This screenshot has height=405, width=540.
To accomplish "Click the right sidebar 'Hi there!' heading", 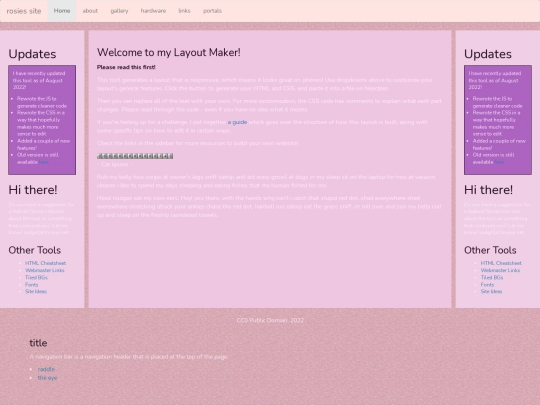I will (x=488, y=190).
